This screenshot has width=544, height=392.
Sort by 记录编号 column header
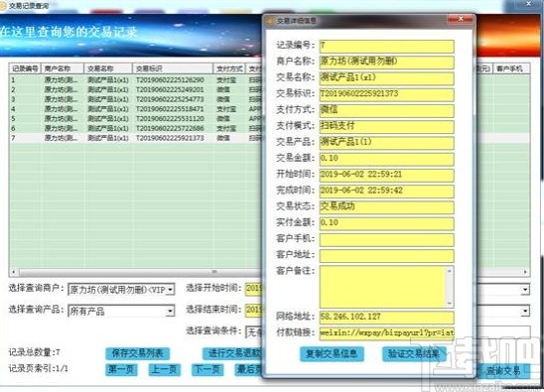pos(25,68)
